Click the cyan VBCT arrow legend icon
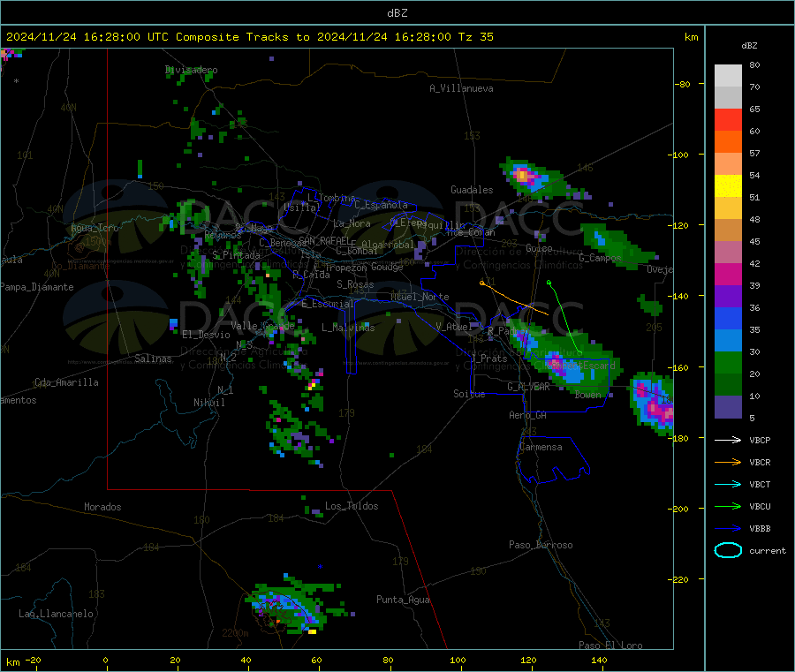795x672 pixels. [x=728, y=484]
